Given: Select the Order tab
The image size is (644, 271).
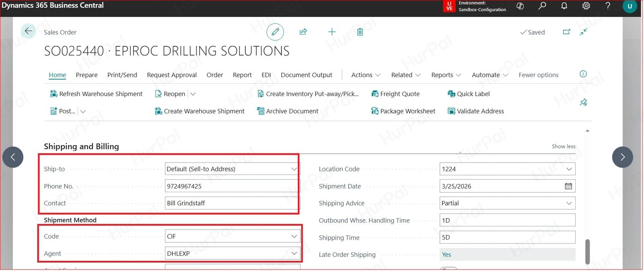Looking at the screenshot, I should pyautogui.click(x=215, y=75).
